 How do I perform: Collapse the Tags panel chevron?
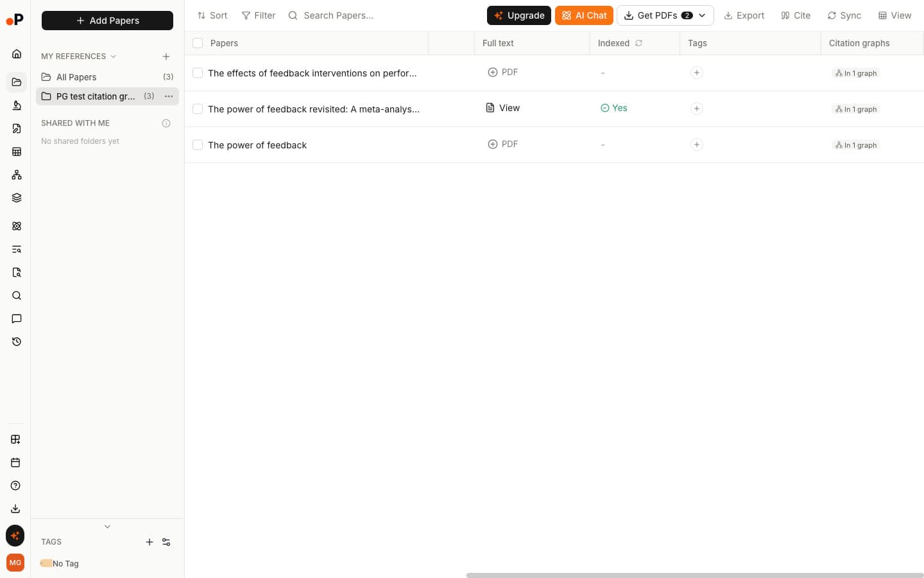coord(107,527)
